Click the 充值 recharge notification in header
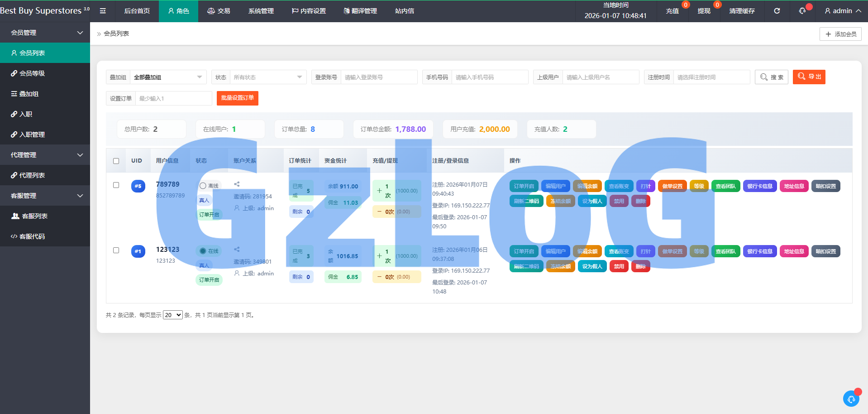This screenshot has width=868, height=414. pos(672,11)
